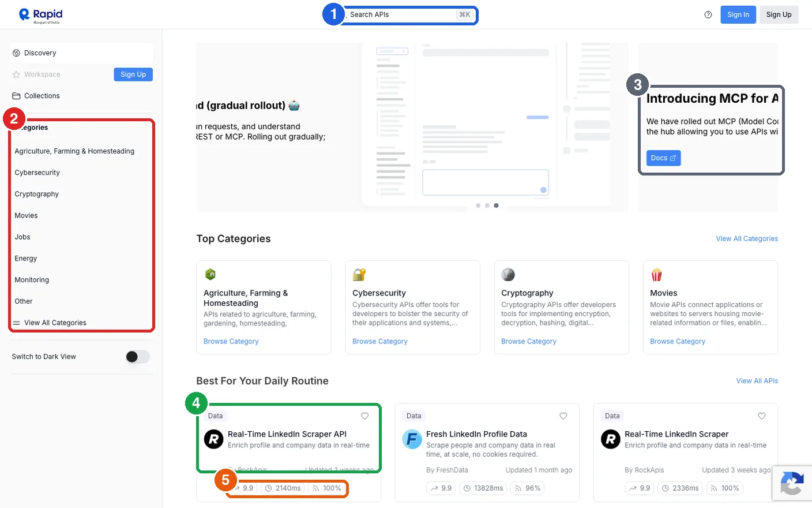This screenshot has height=508, width=812.
Task: Click 13828ms latency badge on FreshData card
Action: coord(483,488)
